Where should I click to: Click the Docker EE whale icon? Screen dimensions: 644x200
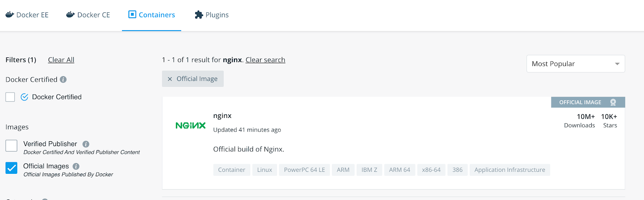coord(10,14)
